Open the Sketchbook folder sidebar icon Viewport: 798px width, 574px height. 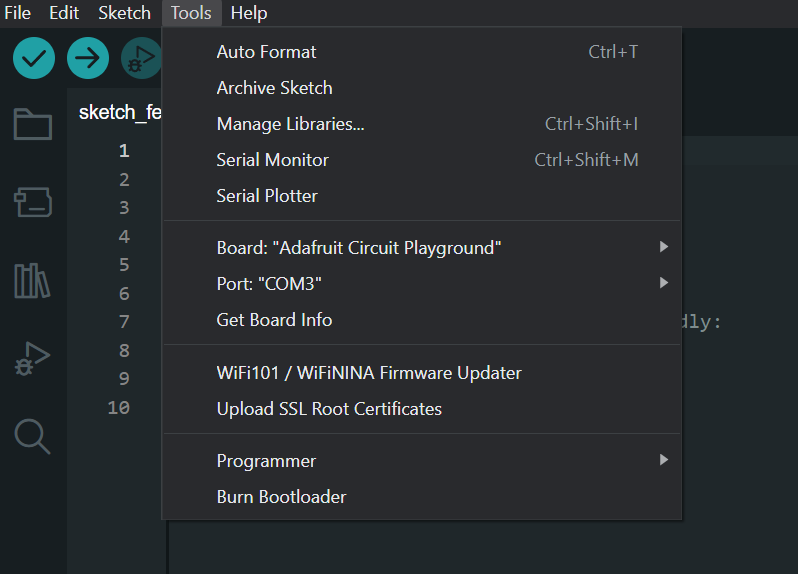[x=32, y=125]
